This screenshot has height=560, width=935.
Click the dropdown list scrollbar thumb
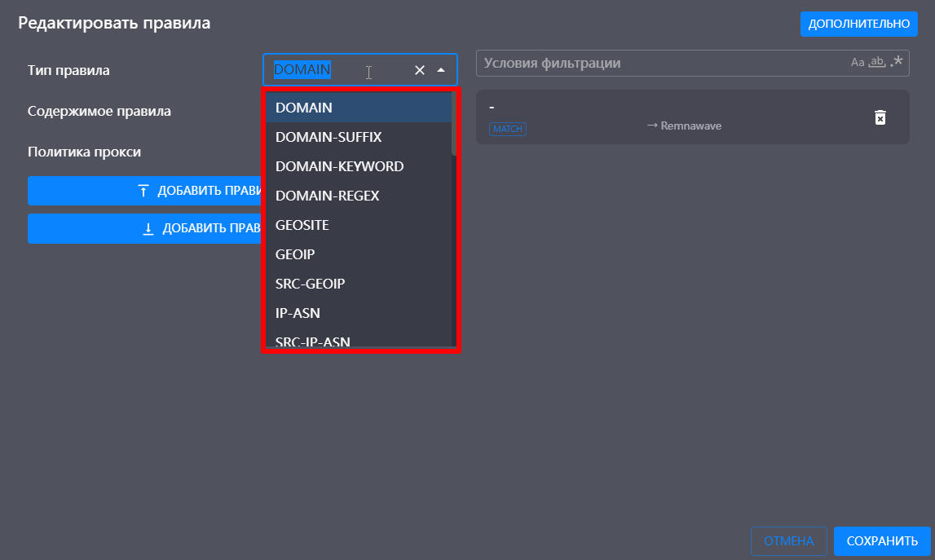[x=454, y=124]
